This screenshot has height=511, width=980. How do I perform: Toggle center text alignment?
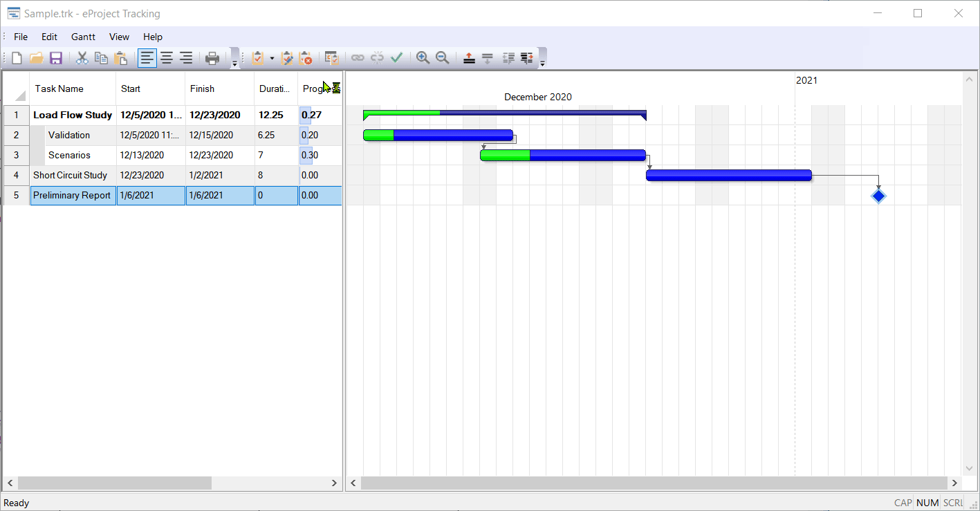point(166,58)
